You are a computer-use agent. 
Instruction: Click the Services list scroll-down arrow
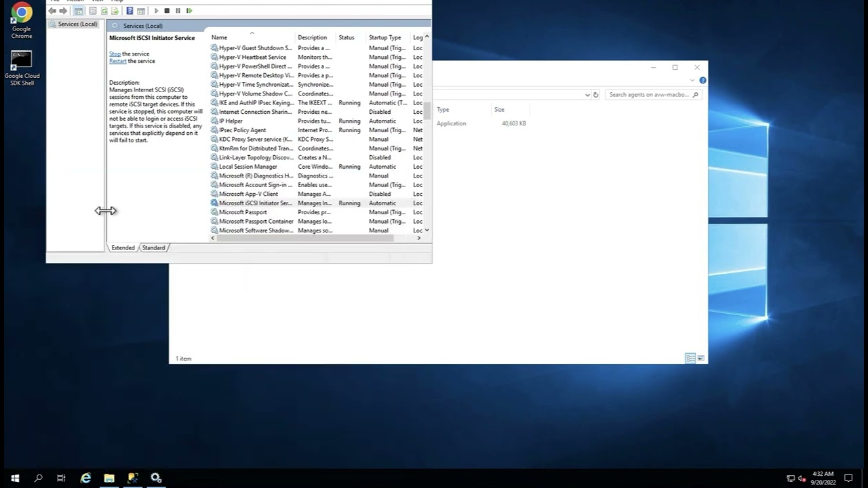point(427,230)
